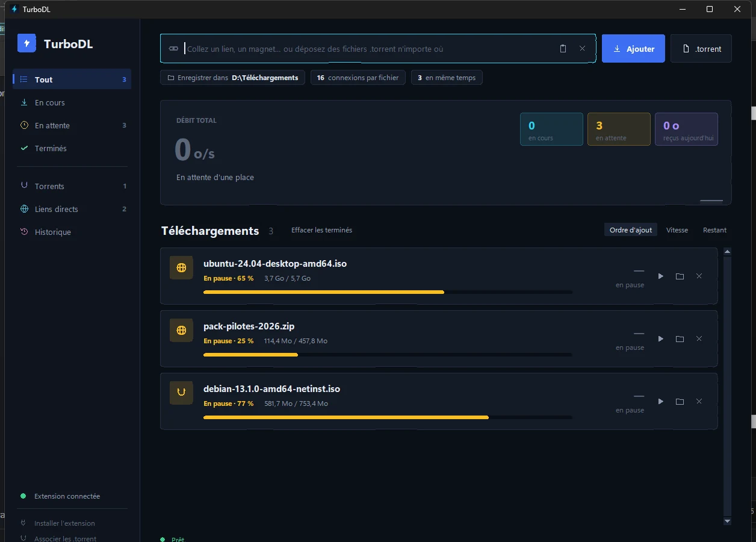Change save folder D:\Téléchargements
Screen dimensions: 756x542
tap(232, 78)
